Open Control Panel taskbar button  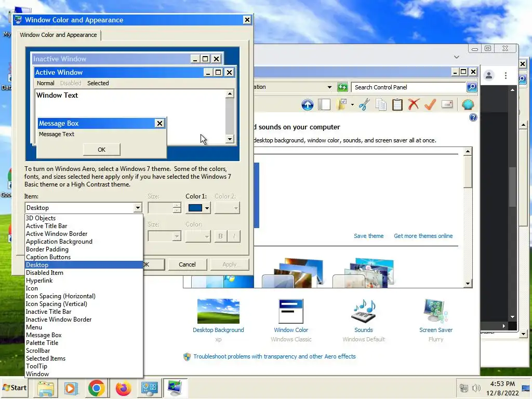(149, 389)
